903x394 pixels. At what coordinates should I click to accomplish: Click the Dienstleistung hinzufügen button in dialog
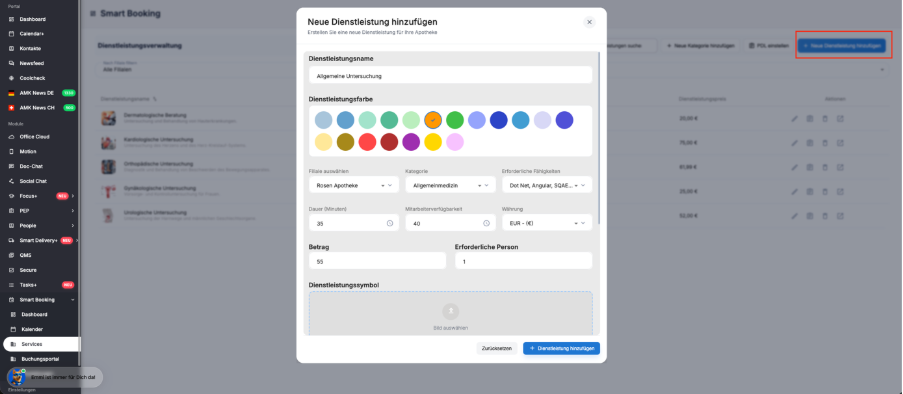point(561,348)
